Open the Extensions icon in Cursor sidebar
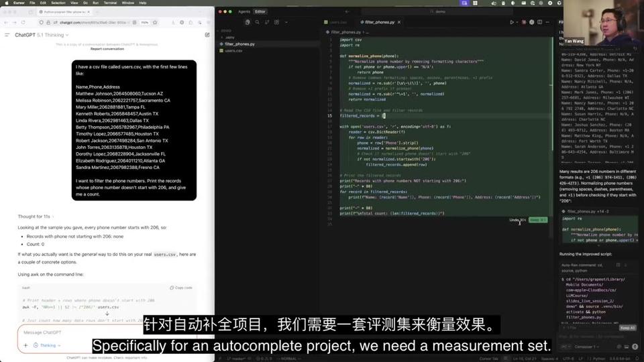Screen dimensions: 644x362 click(277, 22)
